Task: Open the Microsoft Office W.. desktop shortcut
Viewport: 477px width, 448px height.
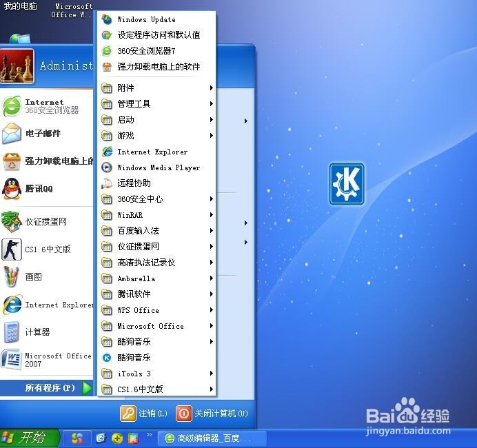Action: 72,10
